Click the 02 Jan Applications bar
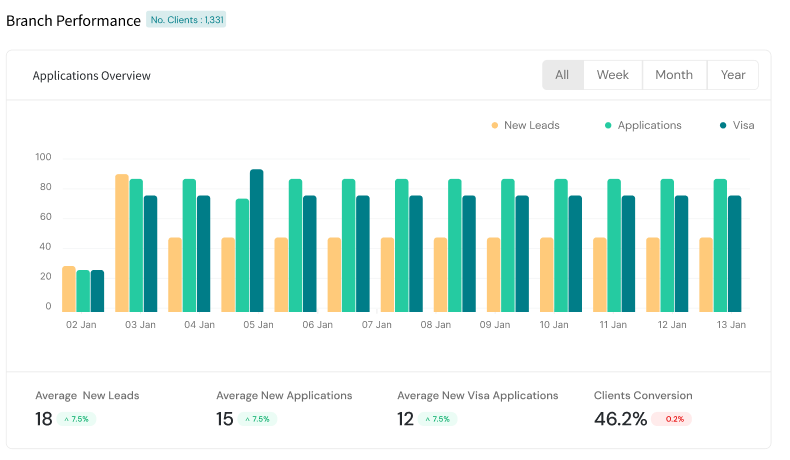The height and width of the screenshot is (460, 790). pos(83,291)
